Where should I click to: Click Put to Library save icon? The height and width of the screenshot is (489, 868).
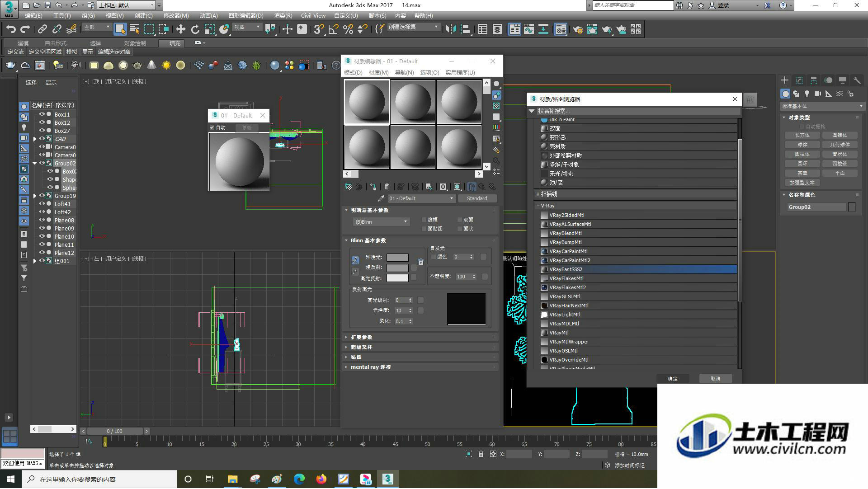[429, 187]
